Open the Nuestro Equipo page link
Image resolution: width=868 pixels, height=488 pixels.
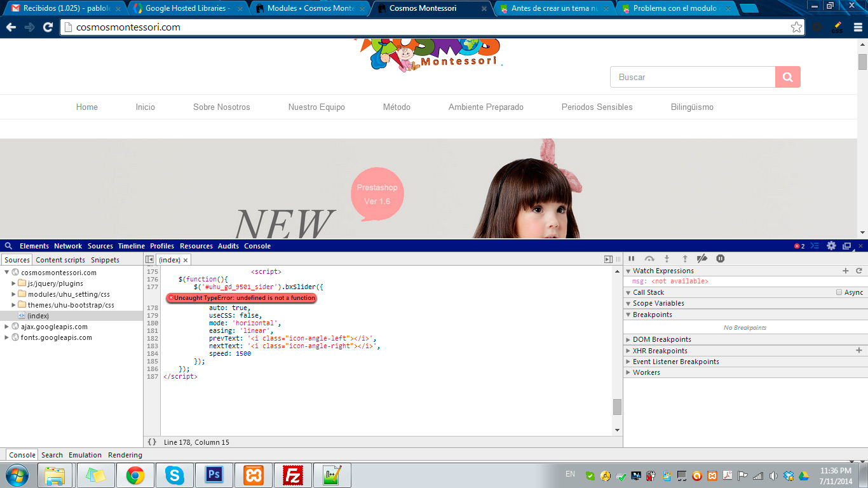(316, 107)
